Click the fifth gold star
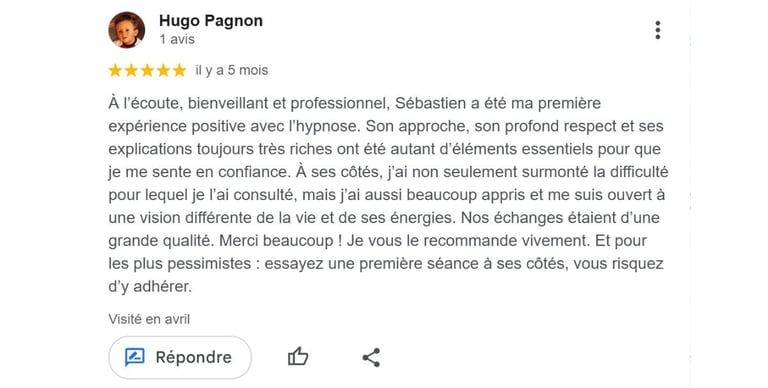768x388 pixels. pyautogui.click(x=180, y=71)
